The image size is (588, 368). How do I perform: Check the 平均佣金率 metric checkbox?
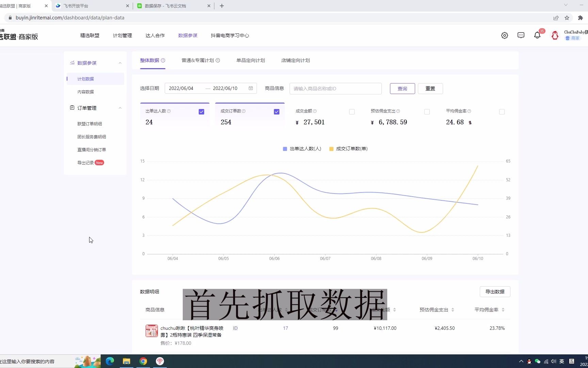[502, 112]
